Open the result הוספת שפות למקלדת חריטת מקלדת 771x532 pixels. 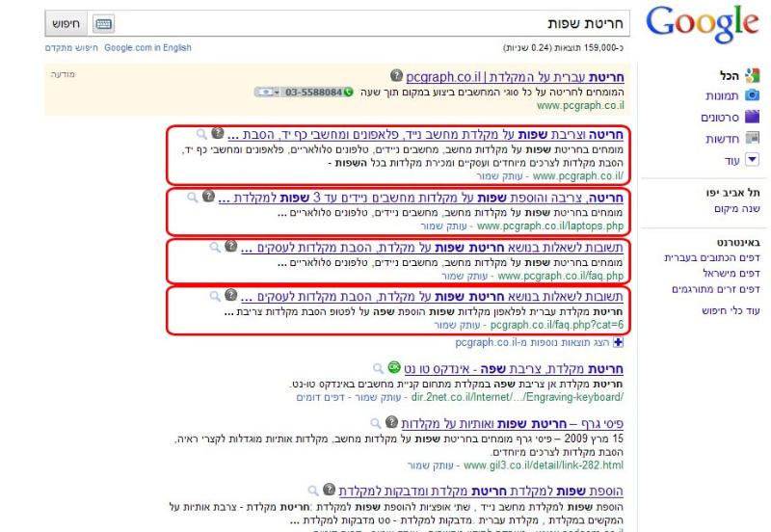click(x=481, y=491)
